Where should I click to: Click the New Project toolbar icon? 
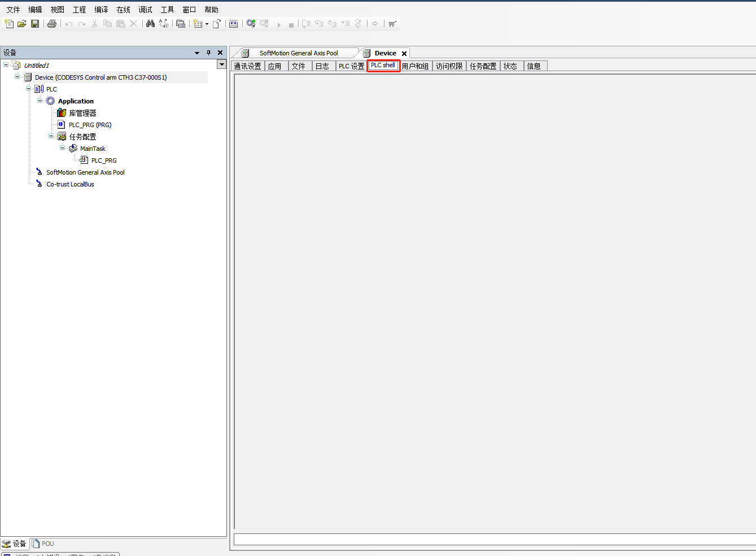tap(9, 24)
